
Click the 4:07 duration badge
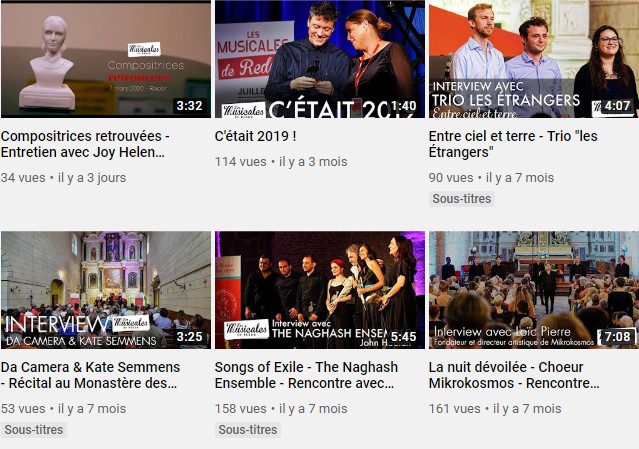617,106
